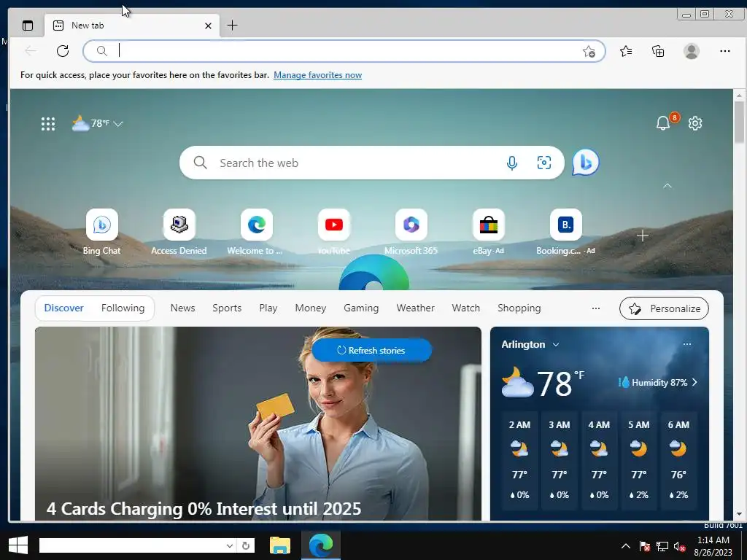Open notifications bell icon
This screenshot has width=747, height=560.
[663, 123]
